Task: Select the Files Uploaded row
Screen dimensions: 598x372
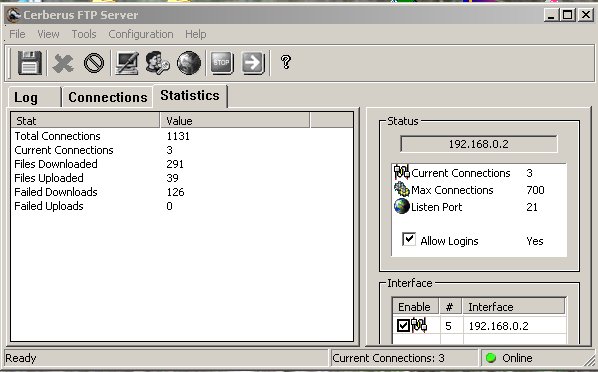Action: tap(182, 178)
